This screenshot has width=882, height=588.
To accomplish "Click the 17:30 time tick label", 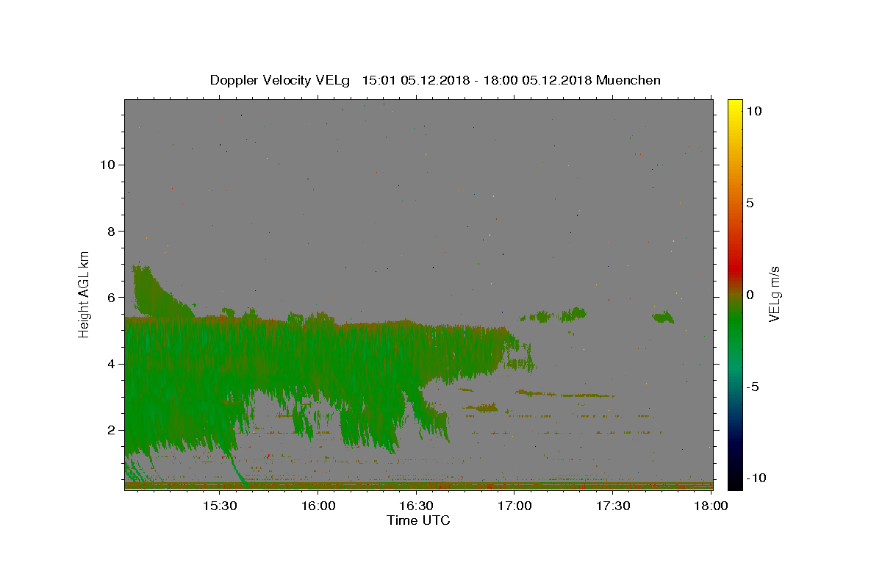I will coord(613,506).
